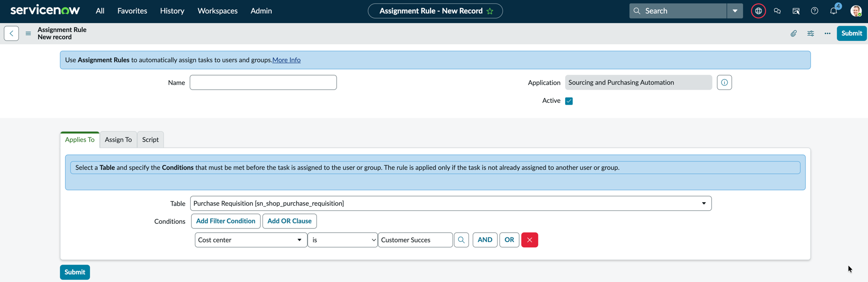Look up cost center using magnifier

(461, 240)
